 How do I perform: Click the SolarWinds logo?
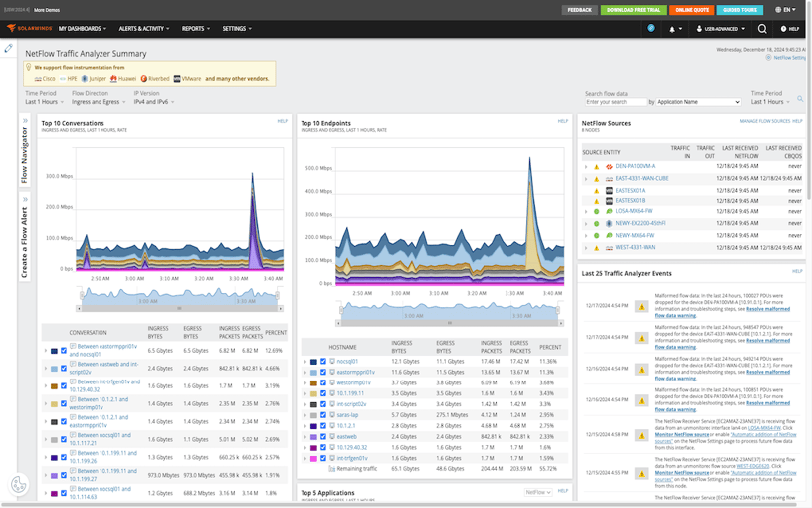coord(29,29)
